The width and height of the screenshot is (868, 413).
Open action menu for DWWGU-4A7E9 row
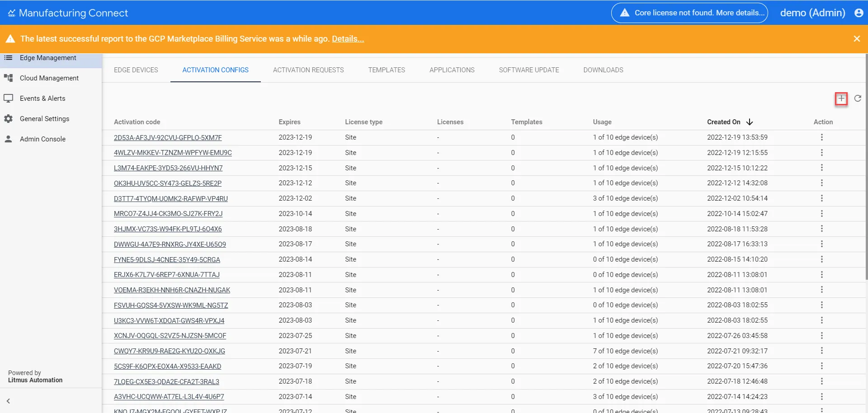pos(821,244)
